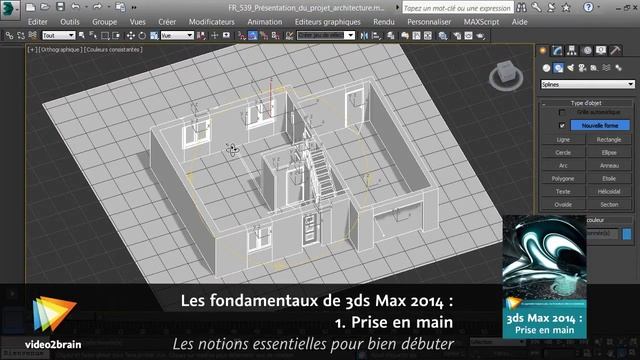Activate the Select and Scale tool
Screen dimensions: 640x360
[x=154, y=36]
